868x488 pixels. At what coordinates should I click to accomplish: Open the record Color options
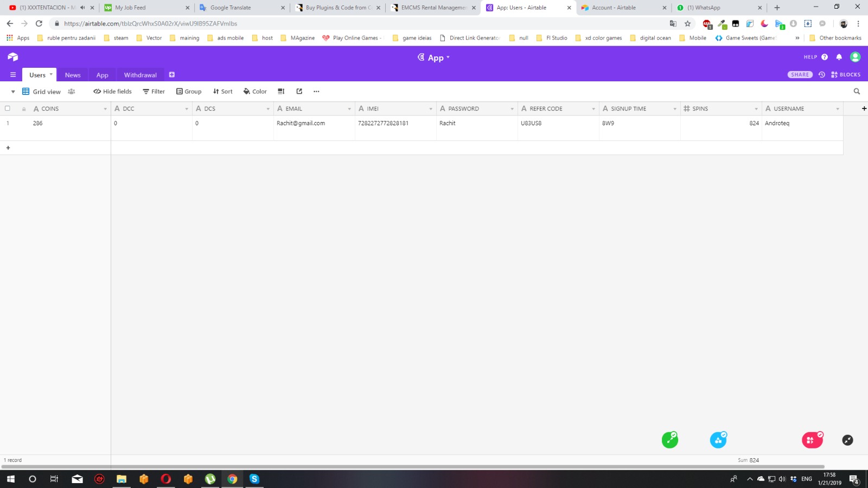(255, 92)
